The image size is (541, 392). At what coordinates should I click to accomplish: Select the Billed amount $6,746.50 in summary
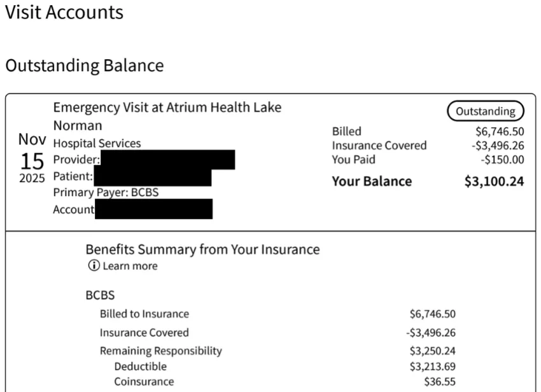[x=500, y=131]
